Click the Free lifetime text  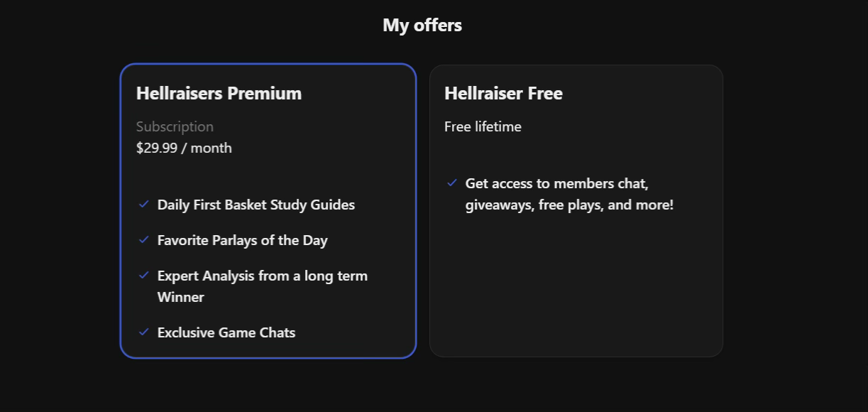coord(483,126)
